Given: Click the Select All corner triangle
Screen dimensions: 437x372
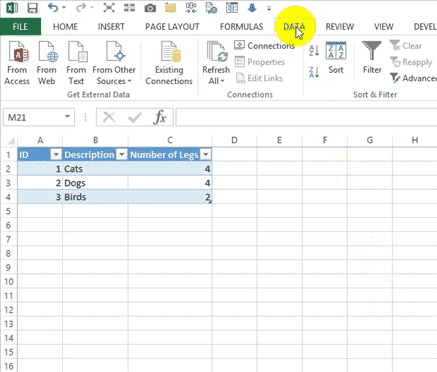Looking at the screenshot, I should click(x=10, y=140).
